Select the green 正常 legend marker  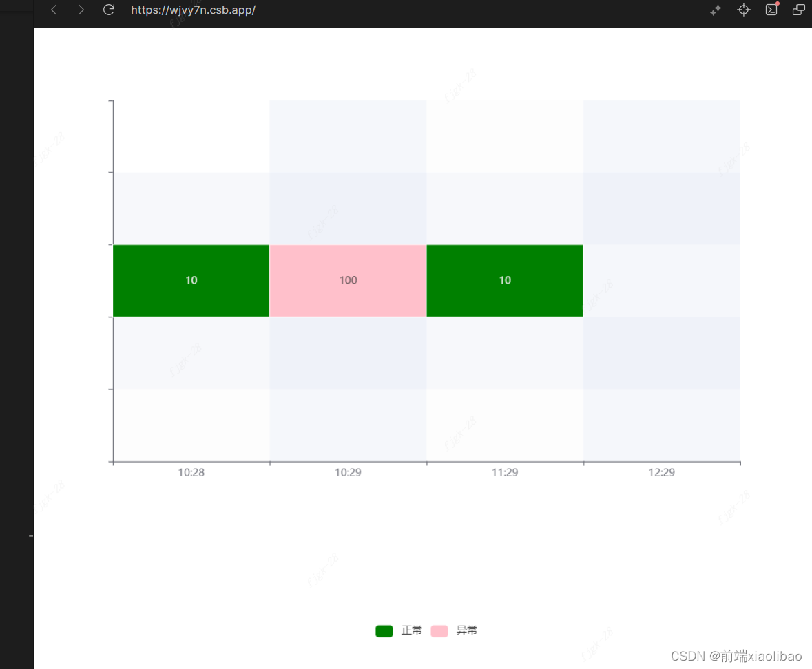click(384, 630)
